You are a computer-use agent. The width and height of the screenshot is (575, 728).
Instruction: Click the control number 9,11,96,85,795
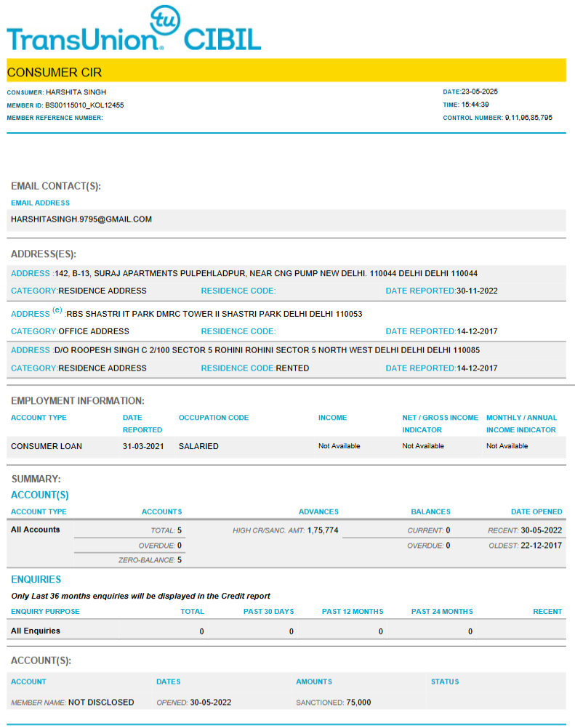pos(528,118)
